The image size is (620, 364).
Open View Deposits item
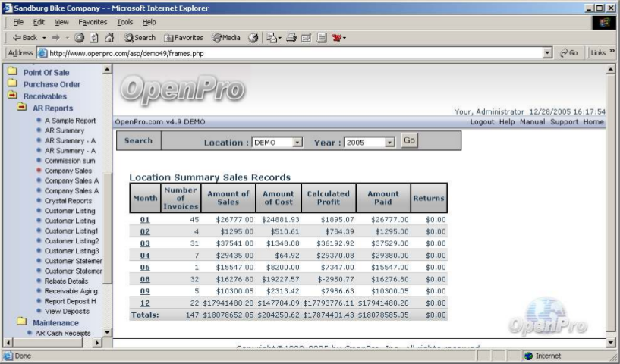tap(67, 311)
